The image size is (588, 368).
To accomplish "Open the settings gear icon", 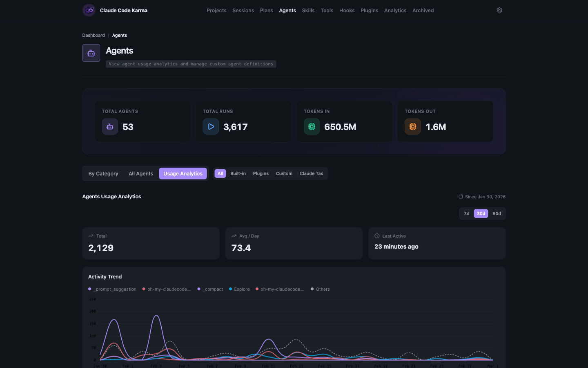I will coord(499,10).
